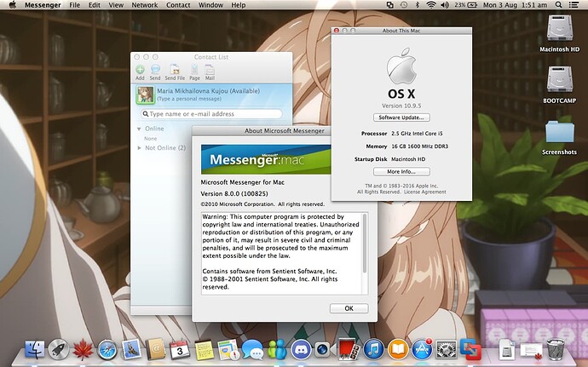Click Maria's profile picture in Contact List
Image resolution: width=588 pixels, height=367 pixels.
145,95
